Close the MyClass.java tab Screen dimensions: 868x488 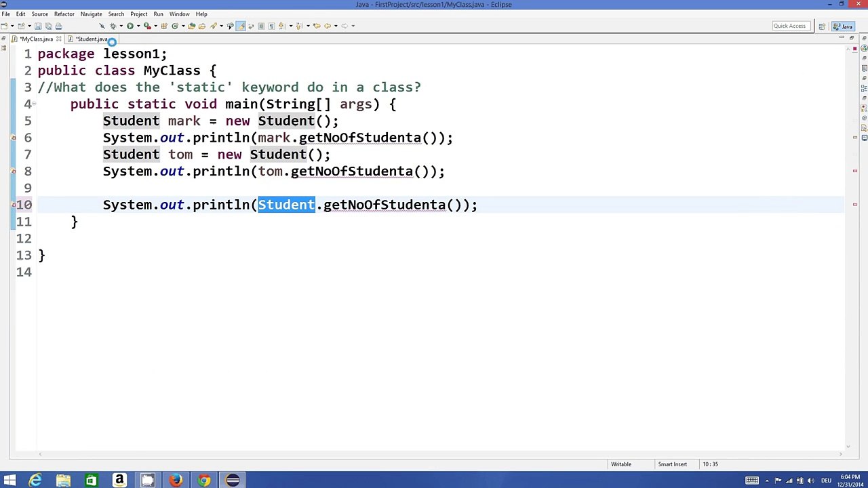[x=58, y=39]
